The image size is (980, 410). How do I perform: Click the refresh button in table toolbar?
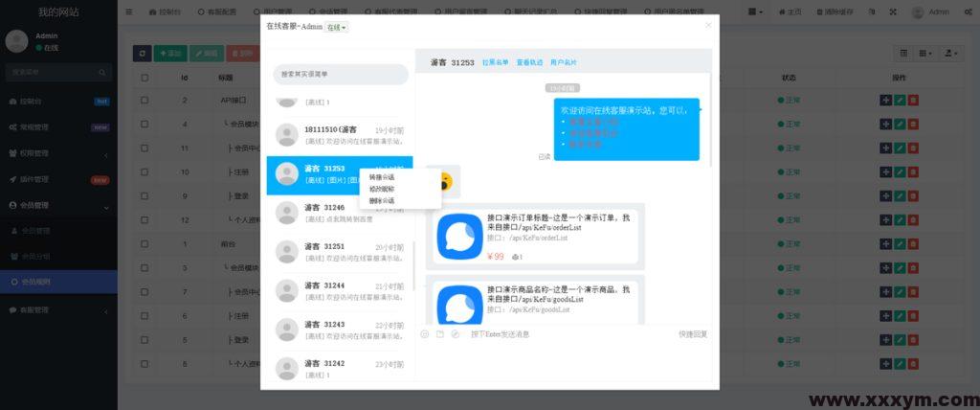(142, 54)
